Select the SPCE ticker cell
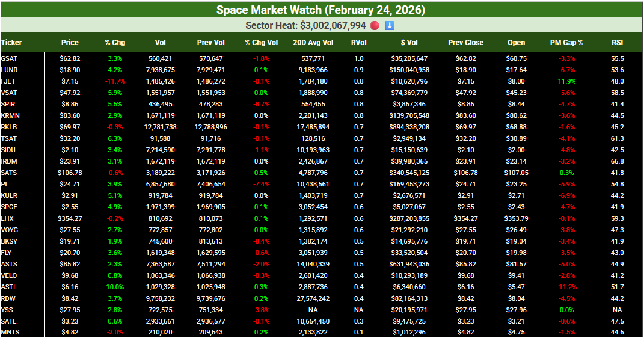 click(x=9, y=207)
